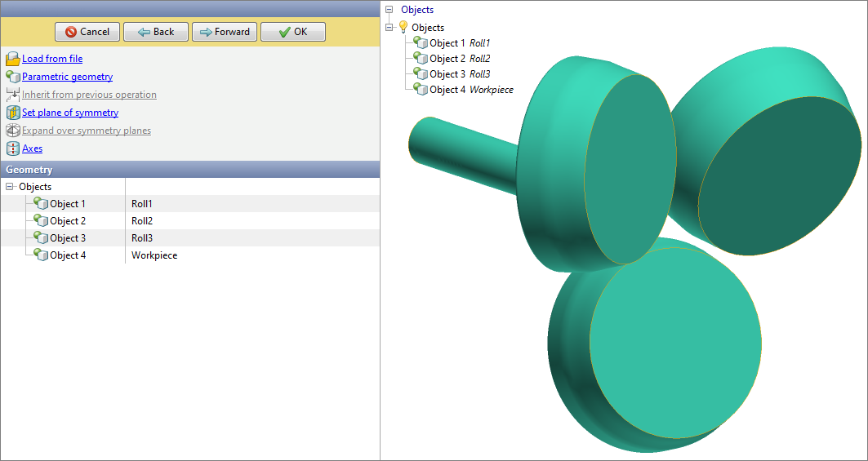
Task: Collapse the top Objects node in viewport tree
Action: click(389, 10)
